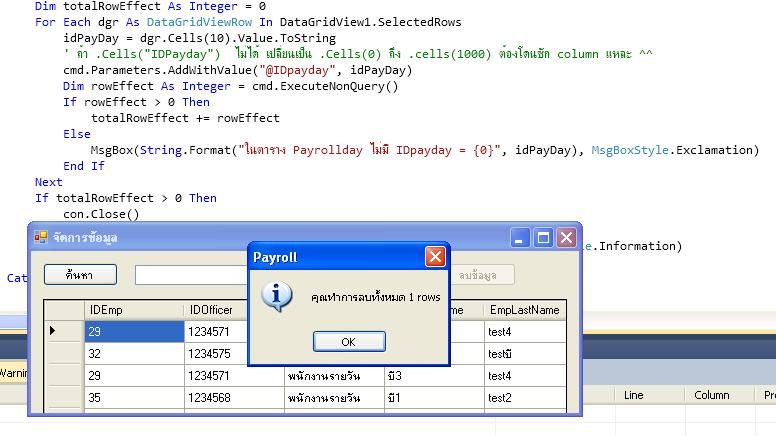This screenshot has width=776, height=436.
Task: Focus the search text box
Action: [x=190, y=274]
